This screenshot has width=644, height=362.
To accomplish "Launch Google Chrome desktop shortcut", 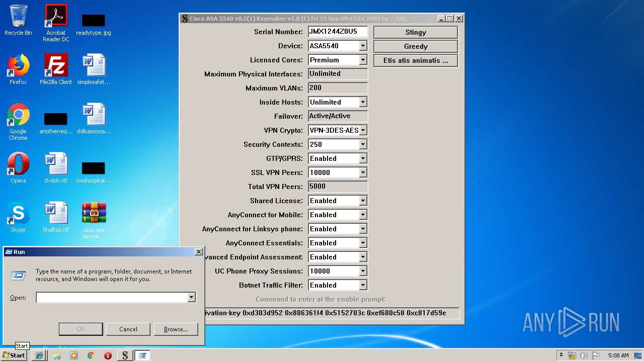I will [18, 122].
